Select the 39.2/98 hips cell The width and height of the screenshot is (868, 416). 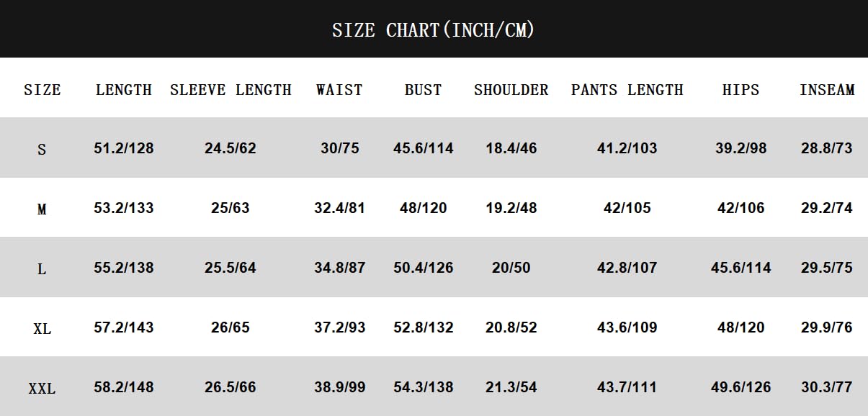741,148
